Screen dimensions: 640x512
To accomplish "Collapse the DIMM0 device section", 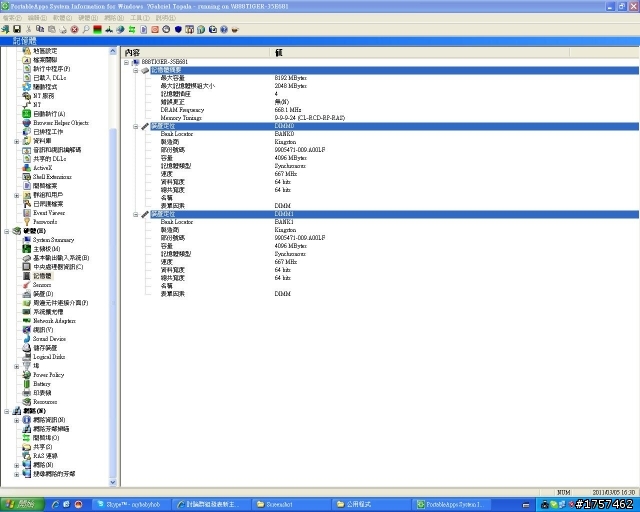I will (136, 126).
